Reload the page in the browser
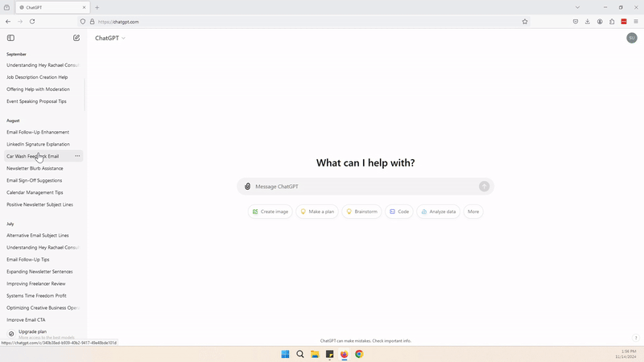This screenshot has height=362, width=644. click(x=32, y=22)
